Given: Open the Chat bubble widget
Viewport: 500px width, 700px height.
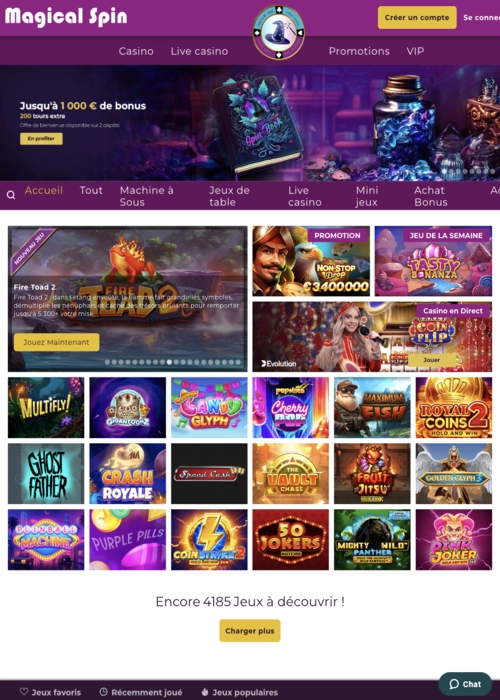Looking at the screenshot, I should coord(465,684).
